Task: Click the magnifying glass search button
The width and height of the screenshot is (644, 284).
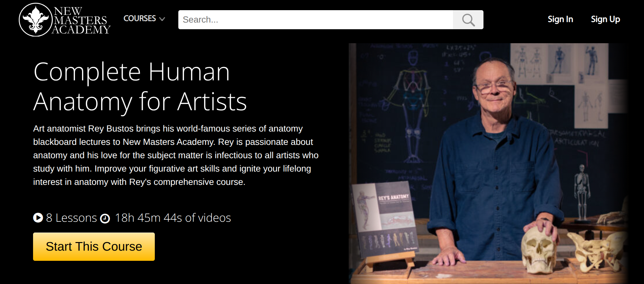Action: click(x=468, y=20)
